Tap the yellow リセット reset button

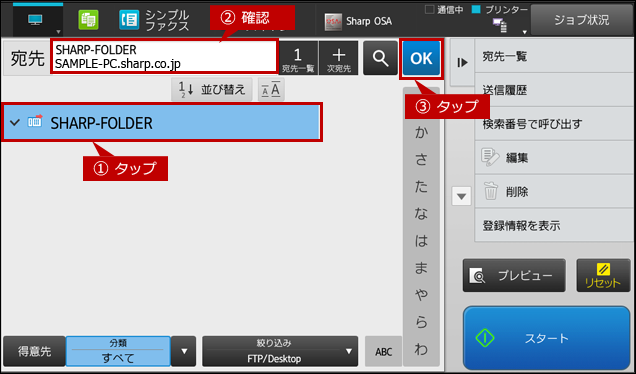pyautogui.click(x=603, y=275)
